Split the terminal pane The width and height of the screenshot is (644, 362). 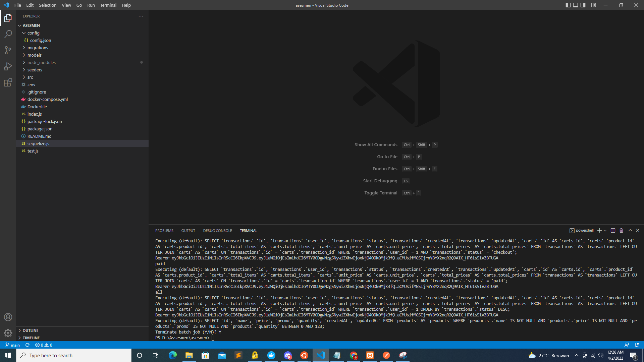click(613, 231)
